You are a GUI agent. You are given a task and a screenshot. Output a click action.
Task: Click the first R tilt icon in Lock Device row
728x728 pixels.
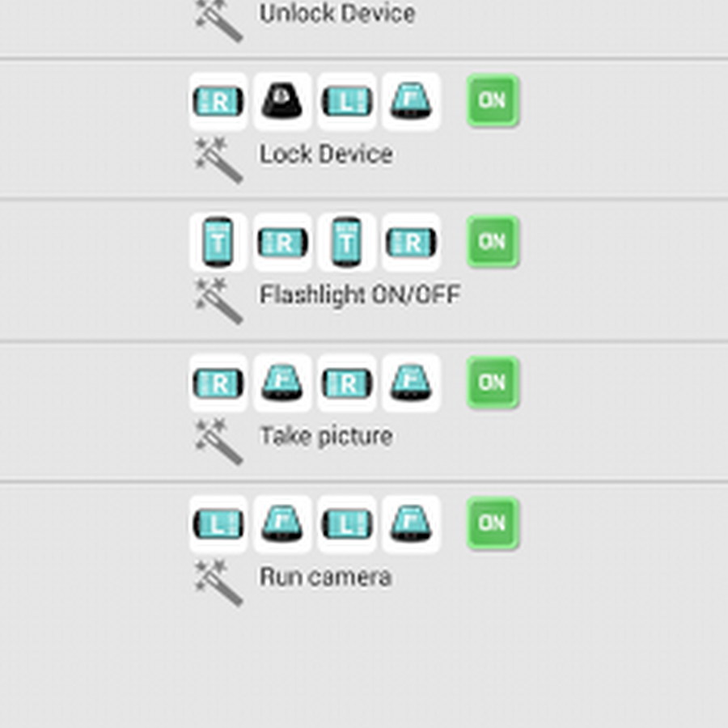click(x=218, y=102)
